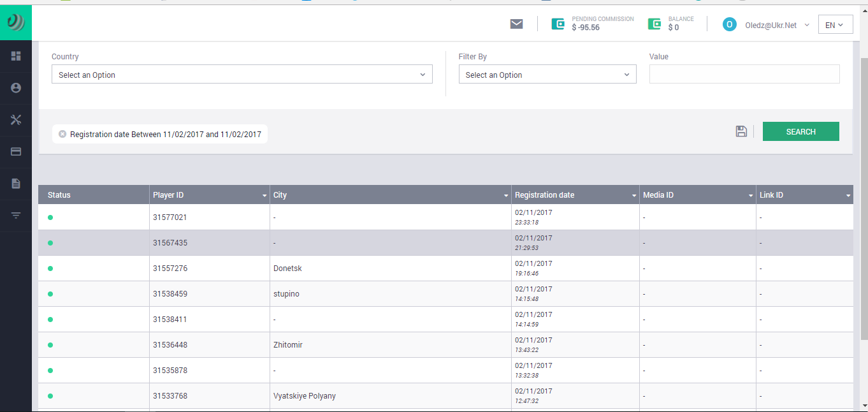Click the filter lines icon in sidebar
This screenshot has width=868, height=412.
[x=16, y=216]
